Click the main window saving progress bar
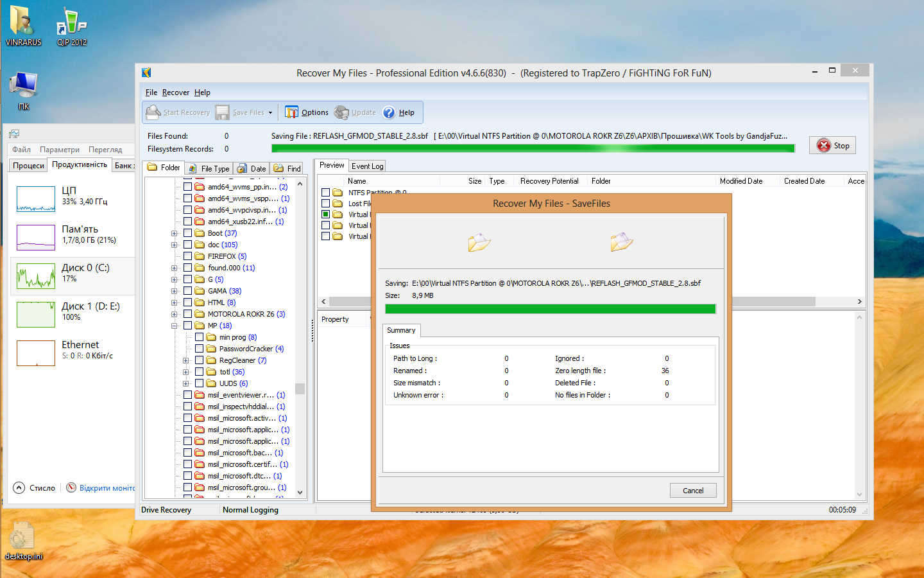 (x=533, y=148)
